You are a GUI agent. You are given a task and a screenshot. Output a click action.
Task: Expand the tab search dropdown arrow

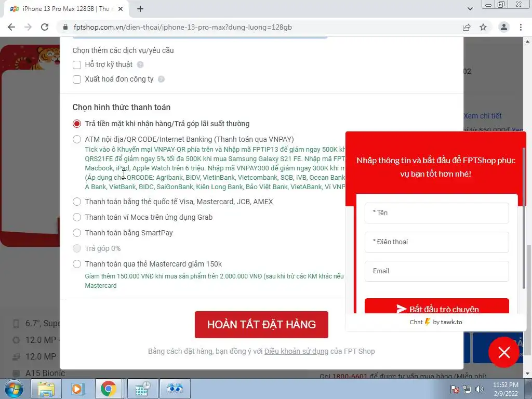470,9
